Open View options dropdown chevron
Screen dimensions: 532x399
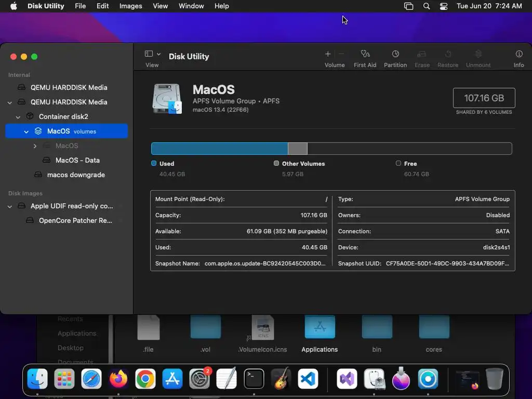[x=159, y=54]
